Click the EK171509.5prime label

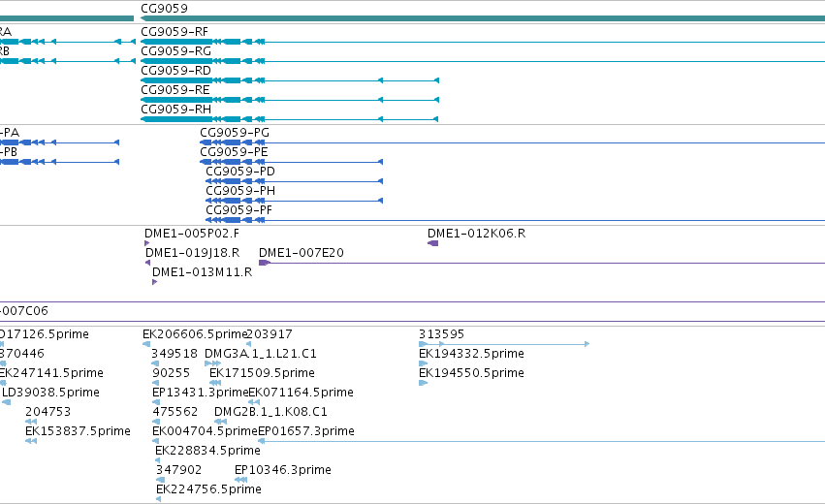tap(262, 373)
